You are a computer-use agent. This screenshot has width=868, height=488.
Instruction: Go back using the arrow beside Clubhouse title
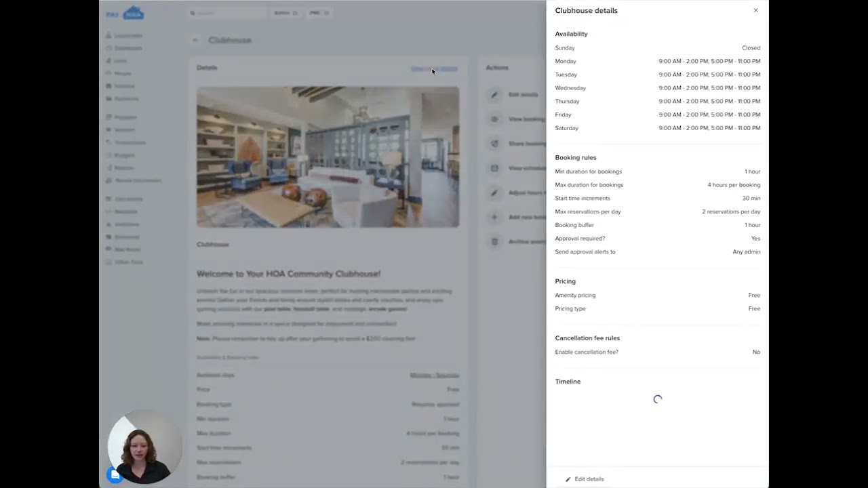point(195,40)
